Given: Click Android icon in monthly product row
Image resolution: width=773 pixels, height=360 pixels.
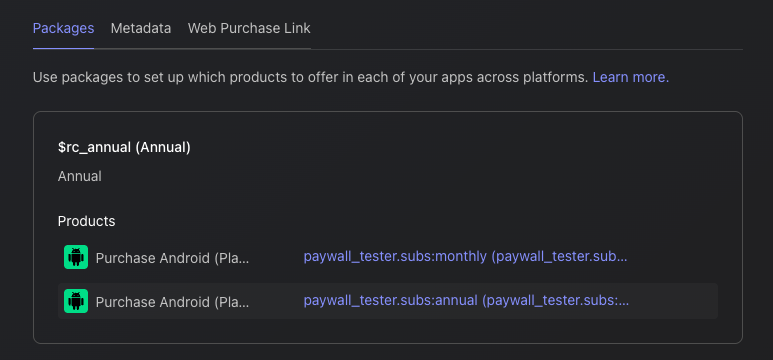Looking at the screenshot, I should [x=76, y=257].
